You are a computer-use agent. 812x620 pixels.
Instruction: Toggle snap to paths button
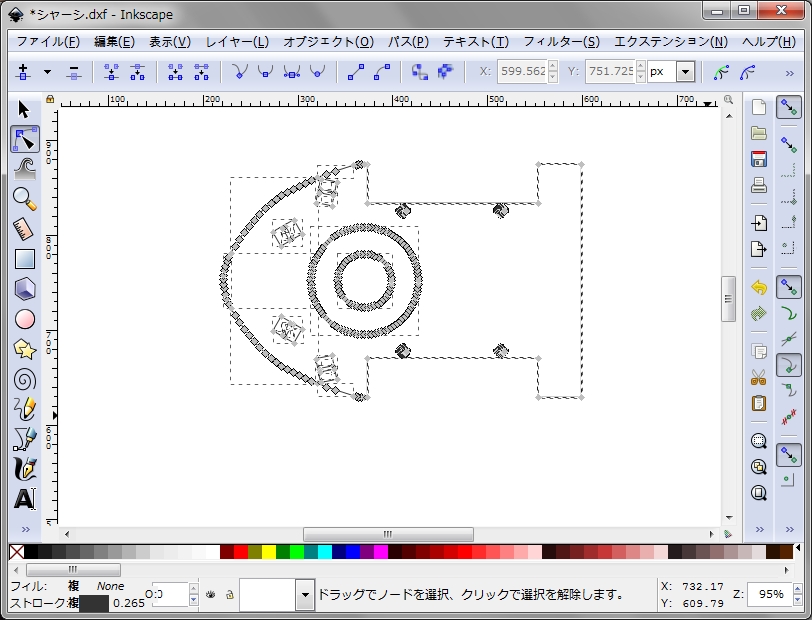[x=789, y=313]
